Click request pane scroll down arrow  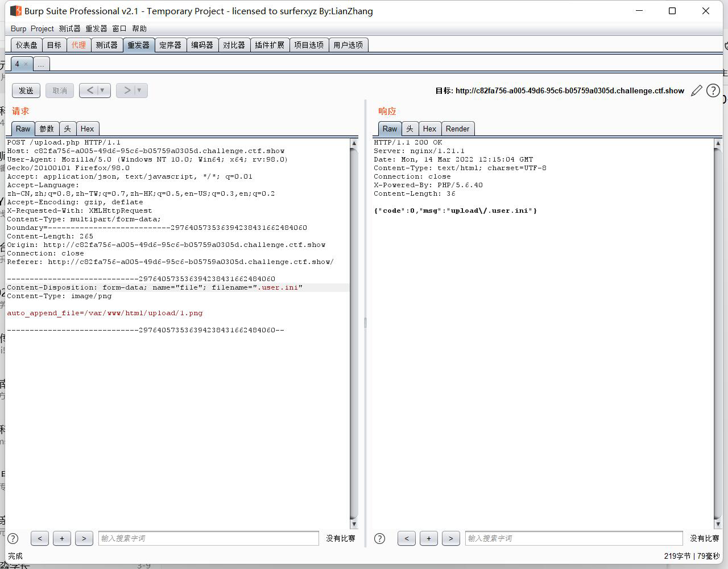[354, 524]
